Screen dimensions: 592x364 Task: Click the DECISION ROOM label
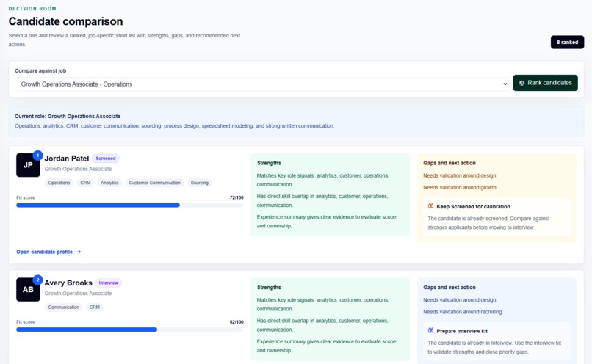(32, 9)
